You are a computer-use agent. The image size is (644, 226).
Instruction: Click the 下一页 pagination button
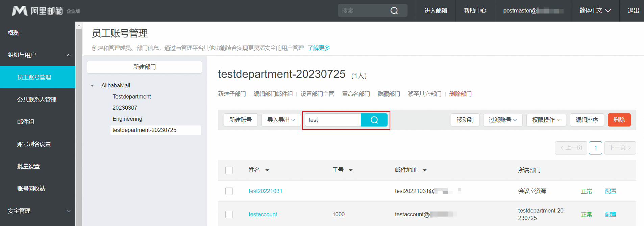pos(620,148)
